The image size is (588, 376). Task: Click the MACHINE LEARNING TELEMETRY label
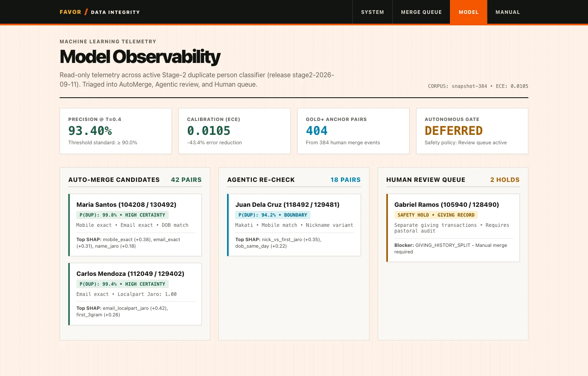click(108, 42)
